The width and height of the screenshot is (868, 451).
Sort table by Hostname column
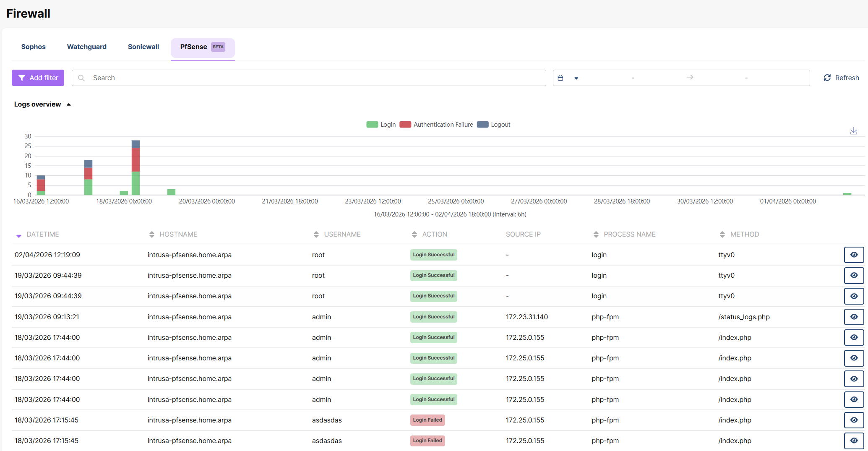(151, 235)
